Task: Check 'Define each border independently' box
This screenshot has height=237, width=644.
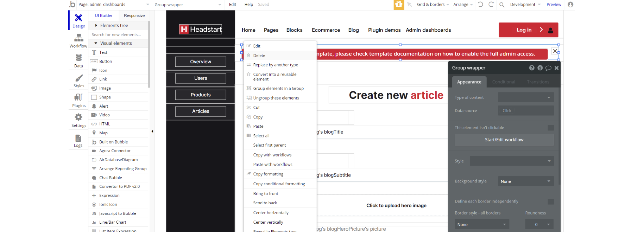Action: point(551,201)
